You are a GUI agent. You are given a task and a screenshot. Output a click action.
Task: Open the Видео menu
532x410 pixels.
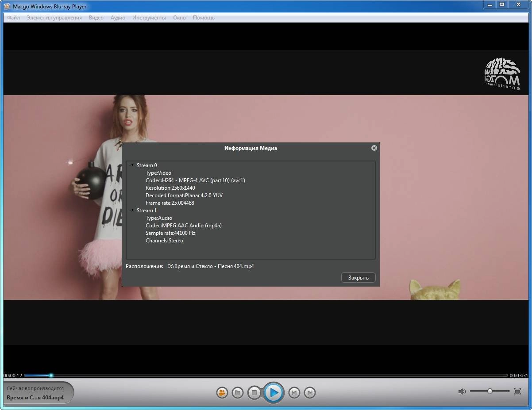pos(96,18)
